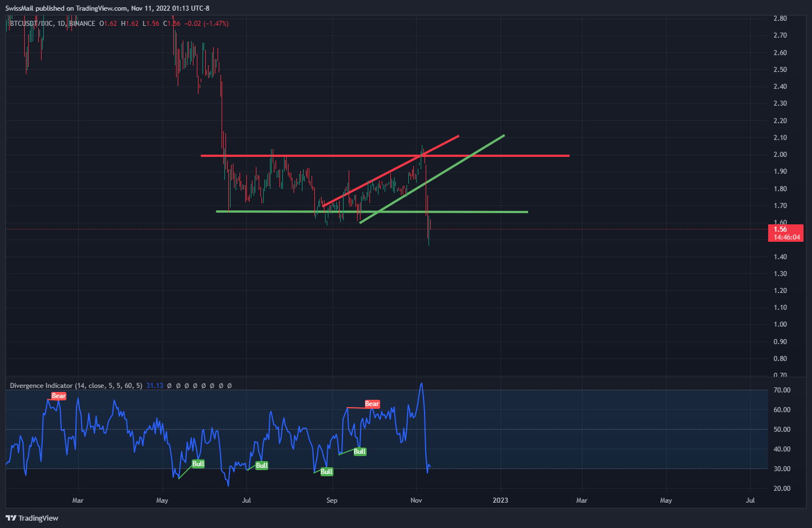Click the 30.00 indicator axis label
The height and width of the screenshot is (528, 812).
click(782, 469)
